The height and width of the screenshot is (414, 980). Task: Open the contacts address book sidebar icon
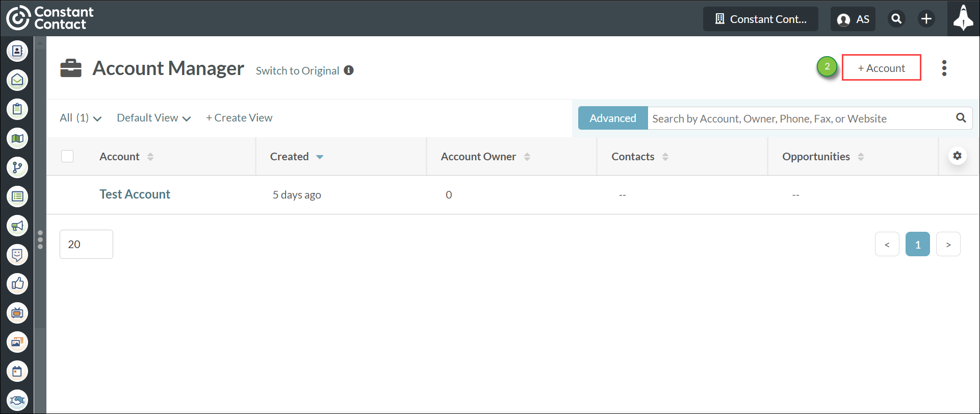point(17,51)
